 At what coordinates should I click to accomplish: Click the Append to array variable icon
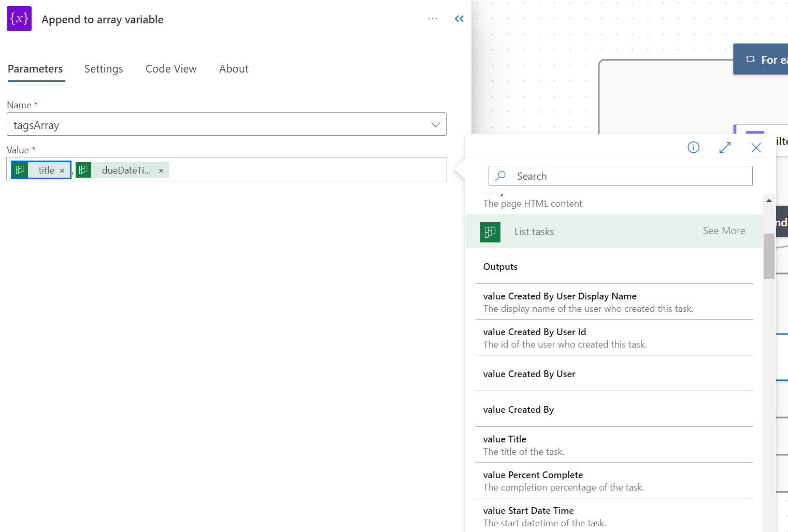pos(19,19)
